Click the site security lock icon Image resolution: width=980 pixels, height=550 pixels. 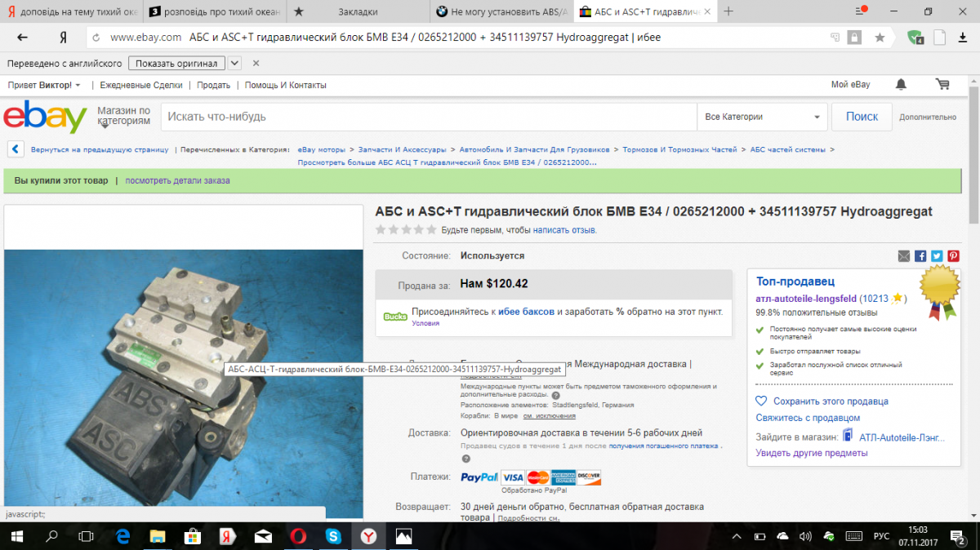coord(854,38)
